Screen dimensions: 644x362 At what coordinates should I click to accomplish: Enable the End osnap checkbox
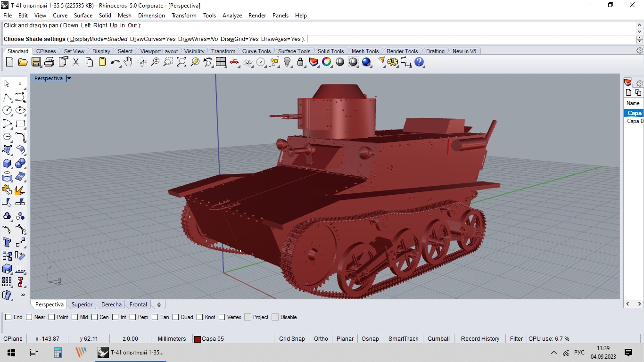[8, 317]
